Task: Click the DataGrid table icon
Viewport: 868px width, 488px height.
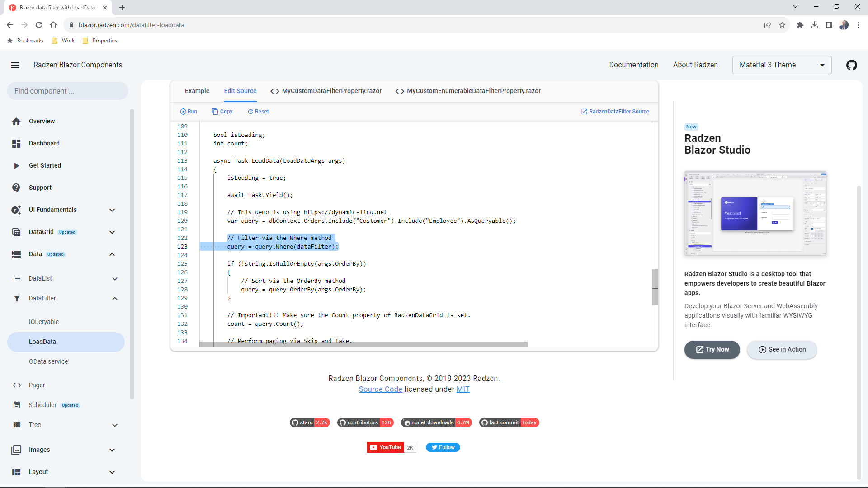Action: [x=16, y=232]
